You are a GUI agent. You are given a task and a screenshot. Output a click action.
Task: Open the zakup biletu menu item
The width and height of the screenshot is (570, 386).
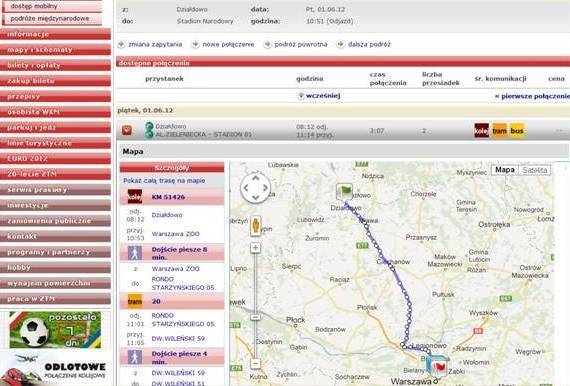coord(55,81)
